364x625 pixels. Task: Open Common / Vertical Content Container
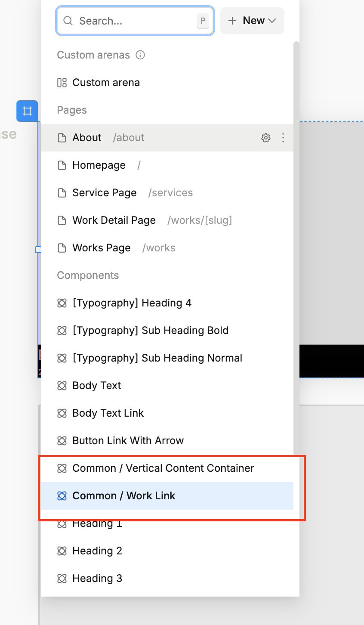pyautogui.click(x=163, y=468)
